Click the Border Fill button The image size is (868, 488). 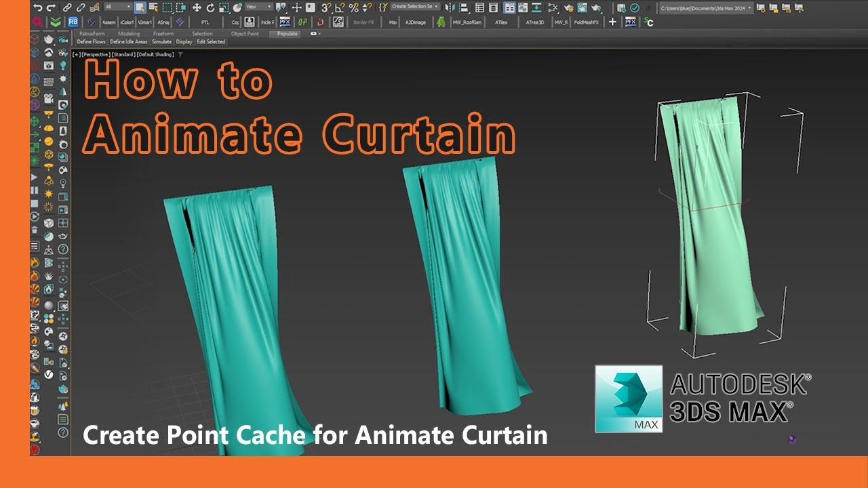pyautogui.click(x=363, y=22)
